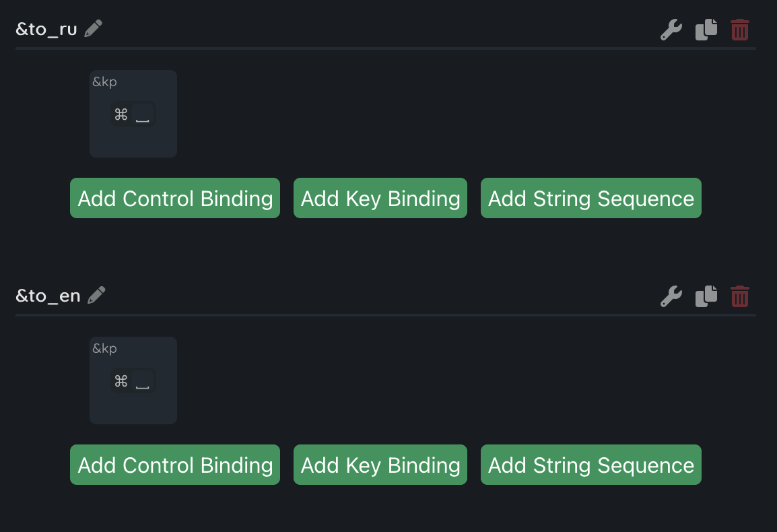Screen dimensions: 777x532
Task: Click the &kp behavior label in &to_en
Action: click(x=104, y=349)
